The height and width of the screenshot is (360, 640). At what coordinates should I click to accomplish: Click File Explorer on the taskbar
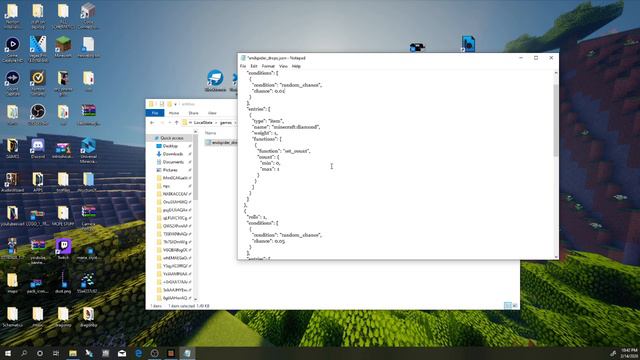73,353
